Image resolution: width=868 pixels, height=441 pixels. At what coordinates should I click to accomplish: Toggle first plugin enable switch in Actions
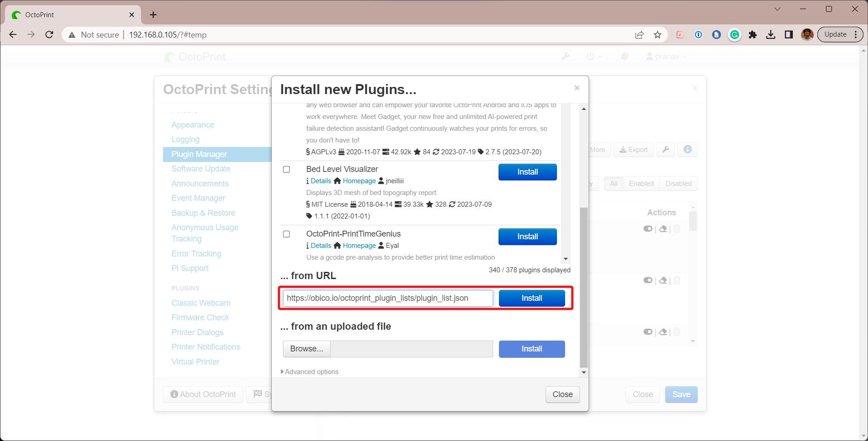pyautogui.click(x=648, y=229)
